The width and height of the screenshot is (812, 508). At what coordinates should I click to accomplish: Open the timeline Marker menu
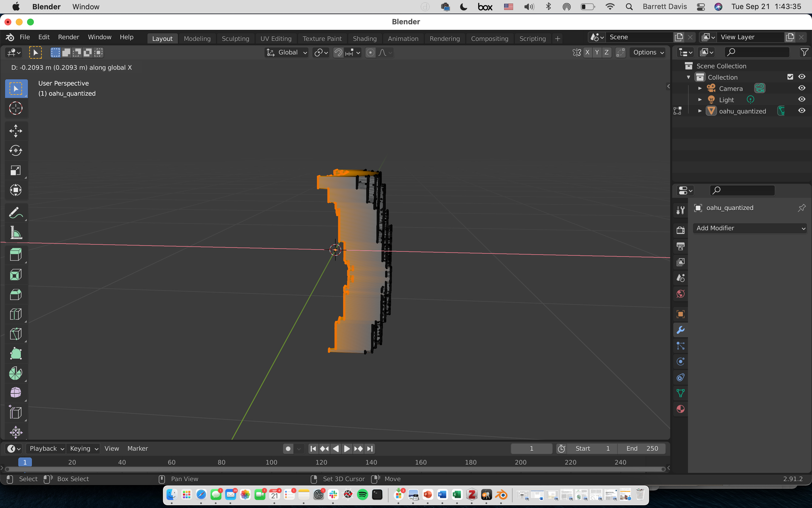click(x=137, y=448)
